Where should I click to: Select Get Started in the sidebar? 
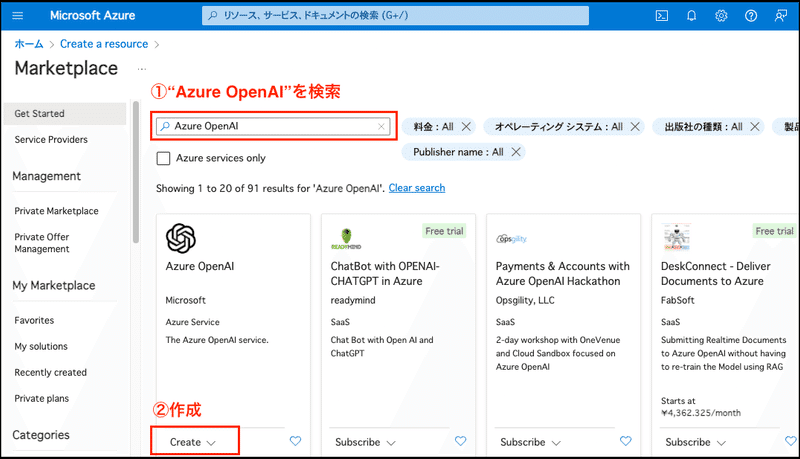(65, 114)
